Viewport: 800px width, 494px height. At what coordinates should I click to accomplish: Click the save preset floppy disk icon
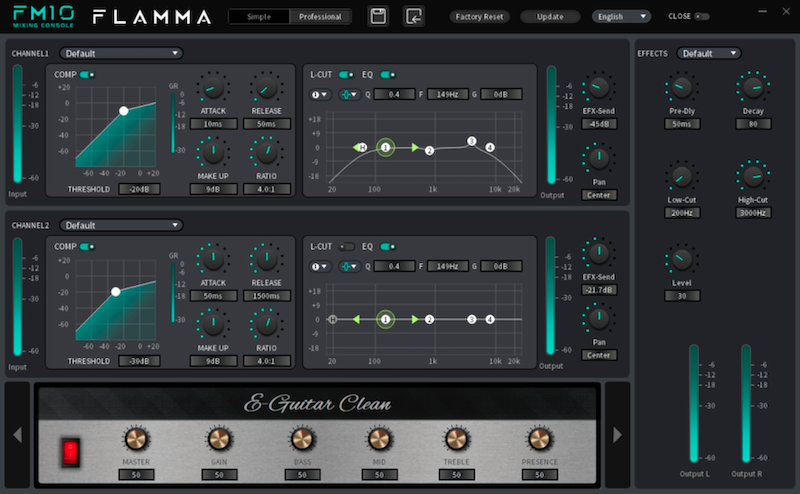click(378, 16)
